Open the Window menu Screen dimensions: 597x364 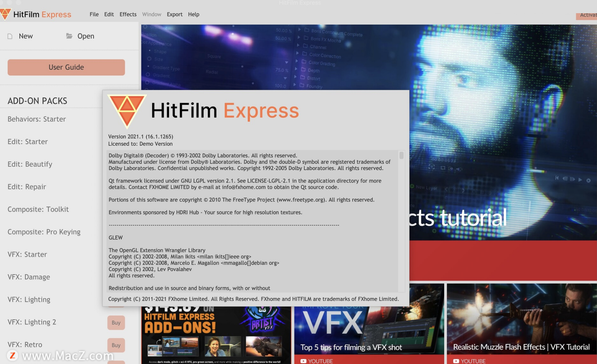click(x=151, y=14)
